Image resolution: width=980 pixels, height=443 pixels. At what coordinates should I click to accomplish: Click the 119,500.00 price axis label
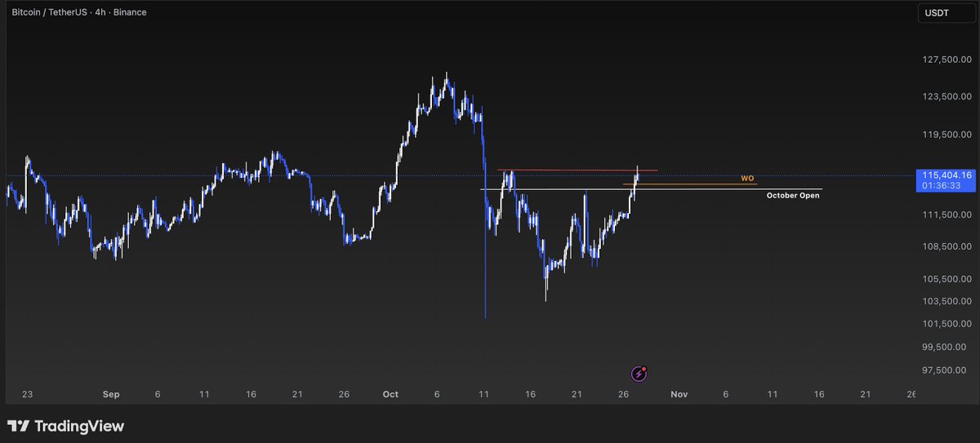tap(947, 135)
